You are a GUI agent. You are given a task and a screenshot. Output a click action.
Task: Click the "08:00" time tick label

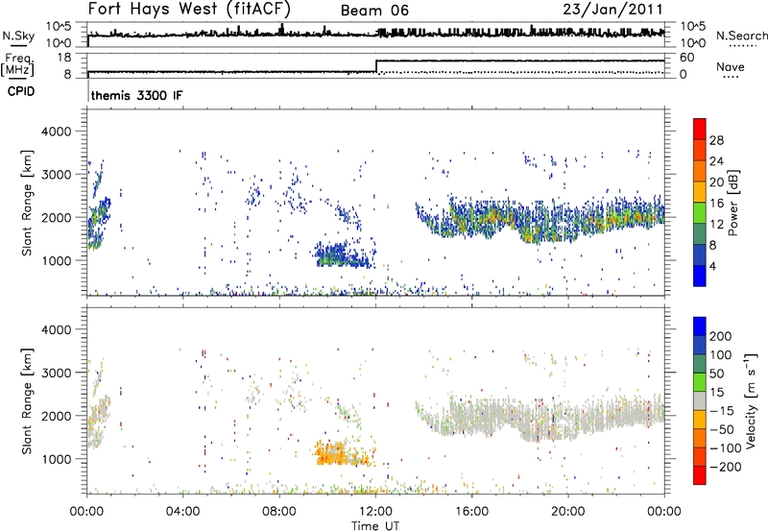[x=279, y=512]
